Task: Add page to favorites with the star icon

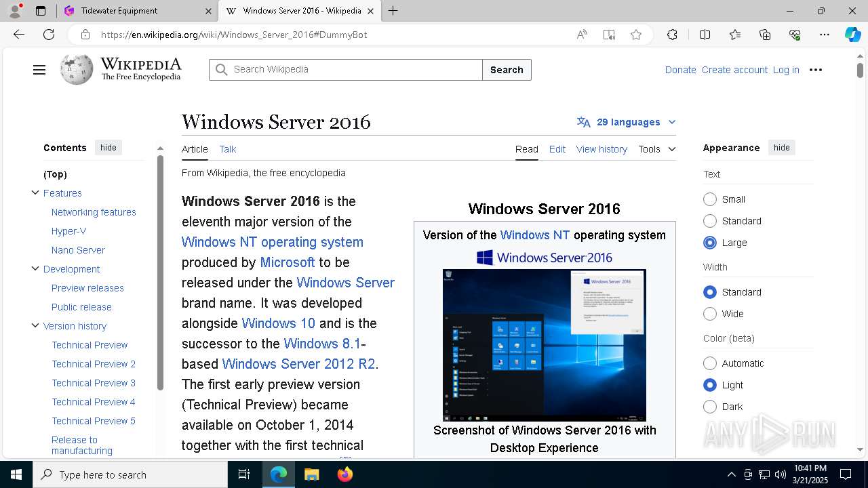Action: click(x=636, y=35)
